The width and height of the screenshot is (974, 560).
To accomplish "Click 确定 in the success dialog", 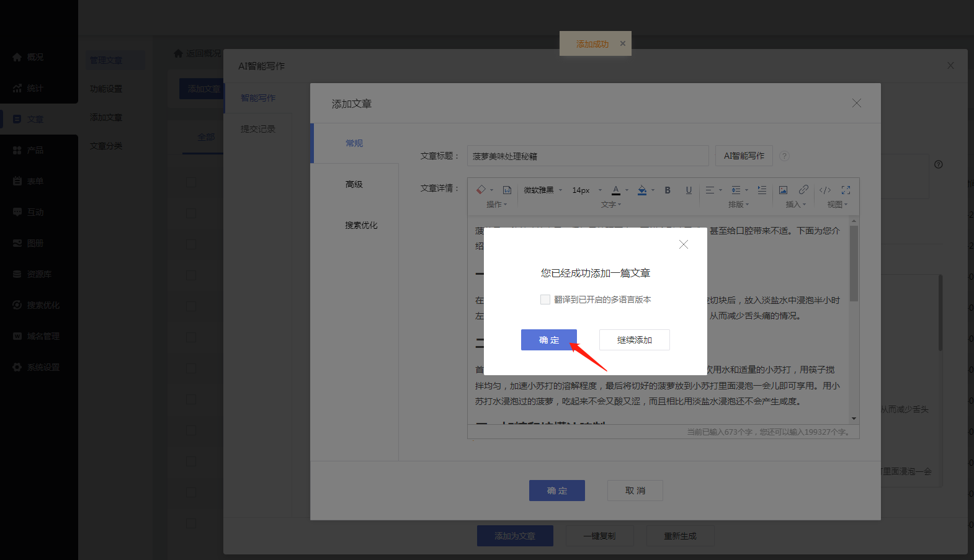I will pos(549,340).
